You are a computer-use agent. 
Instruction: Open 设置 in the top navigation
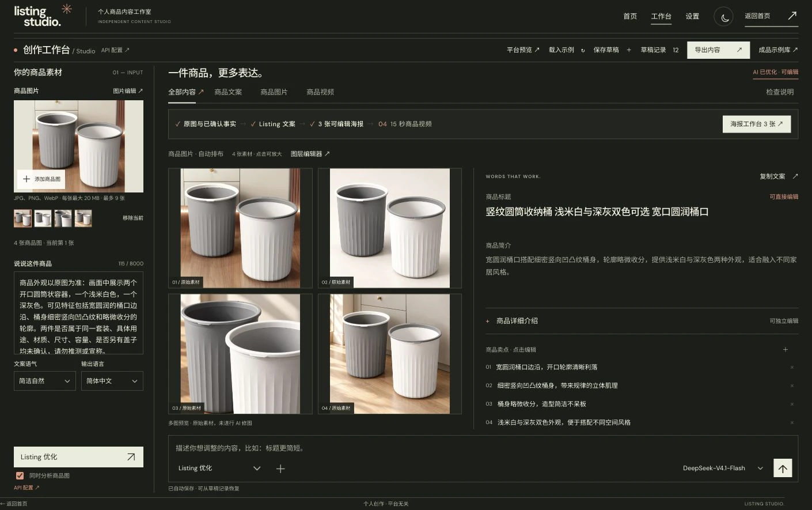click(x=692, y=16)
